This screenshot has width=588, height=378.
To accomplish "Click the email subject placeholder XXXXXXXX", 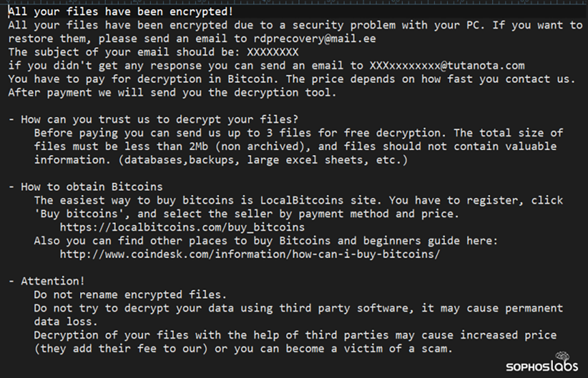I will pos(272,52).
